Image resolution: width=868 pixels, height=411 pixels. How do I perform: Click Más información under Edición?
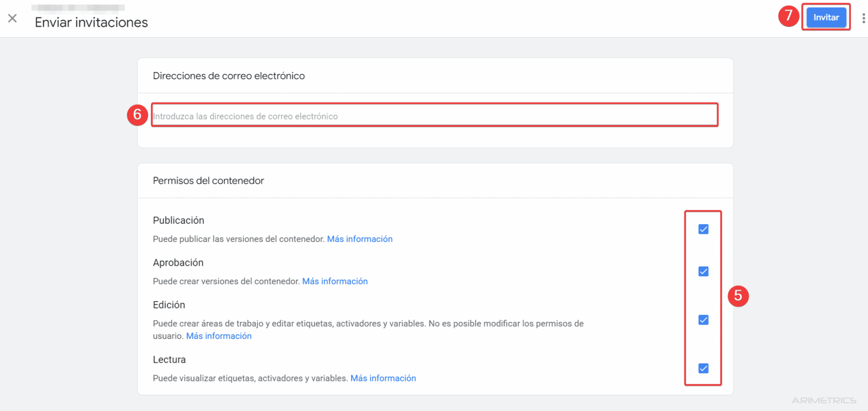click(219, 335)
